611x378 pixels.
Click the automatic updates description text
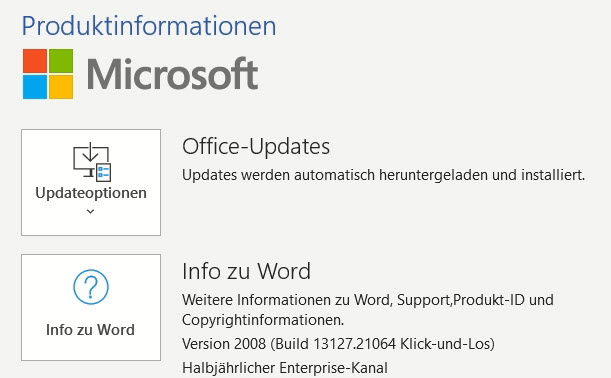pos(383,175)
